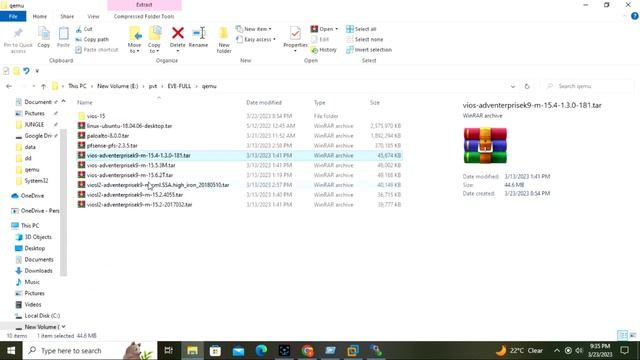Refresh the qemu folder
The height and width of the screenshot is (360, 640).
[527, 87]
